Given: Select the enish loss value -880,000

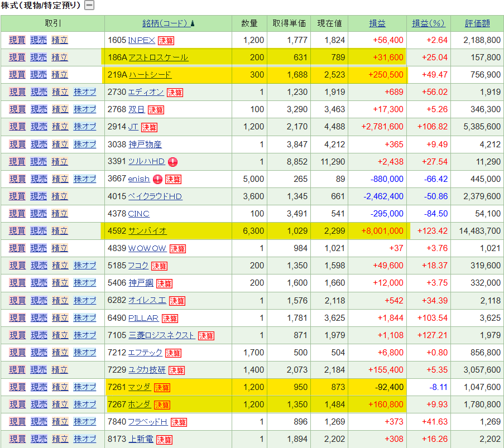Looking at the screenshot, I should (387, 179).
